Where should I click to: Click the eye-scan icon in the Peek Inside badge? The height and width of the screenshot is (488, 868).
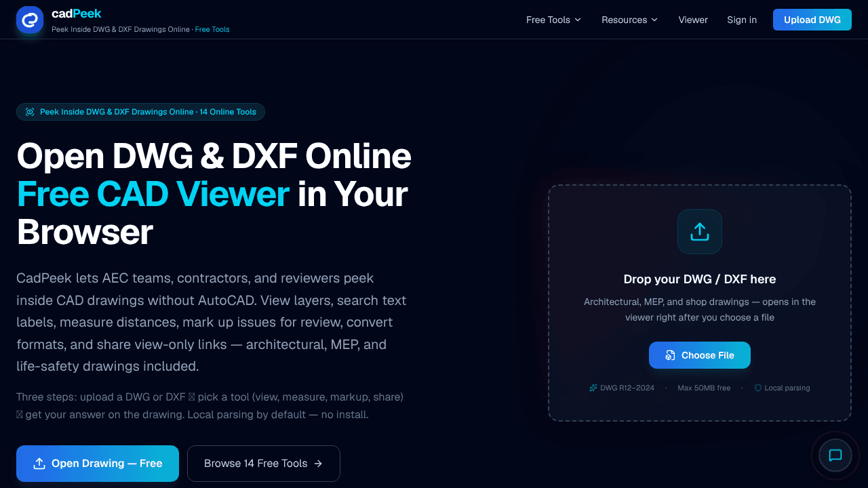[x=30, y=112]
